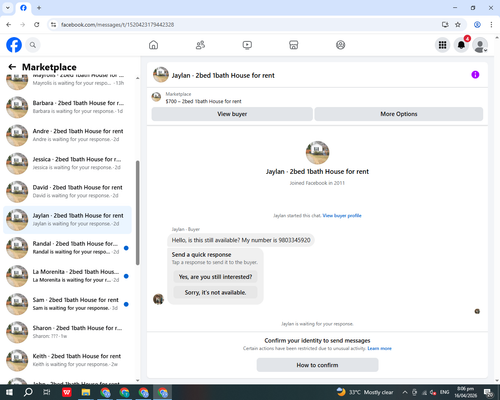Screen dimensions: 500x400
Task: Open the Learn more link
Action: coord(379,348)
